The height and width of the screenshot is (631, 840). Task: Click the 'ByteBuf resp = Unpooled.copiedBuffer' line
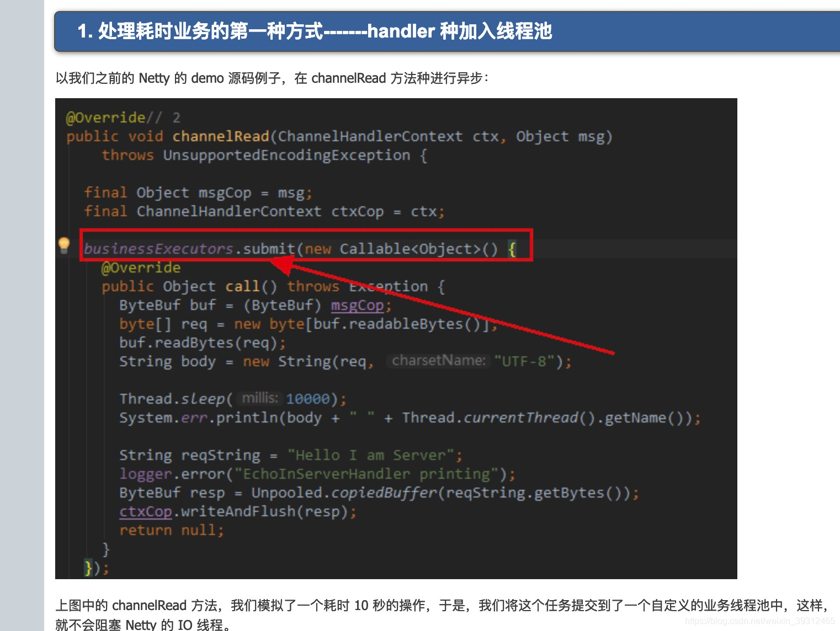[379, 493]
